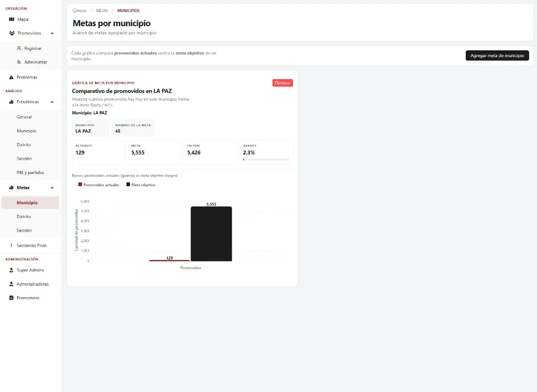Image resolution: width=537 pixels, height=392 pixels.
Task: Collapse the Metas submenu chevron
Action: point(52,188)
